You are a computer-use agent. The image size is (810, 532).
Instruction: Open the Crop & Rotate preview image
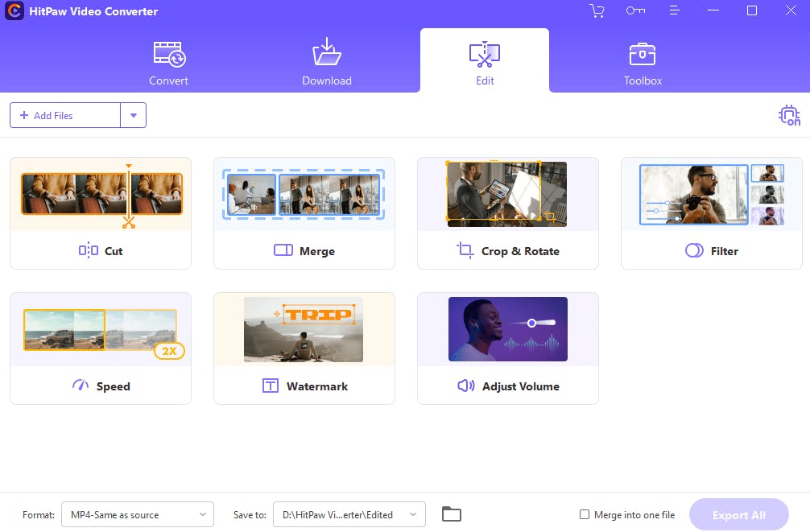(x=506, y=194)
